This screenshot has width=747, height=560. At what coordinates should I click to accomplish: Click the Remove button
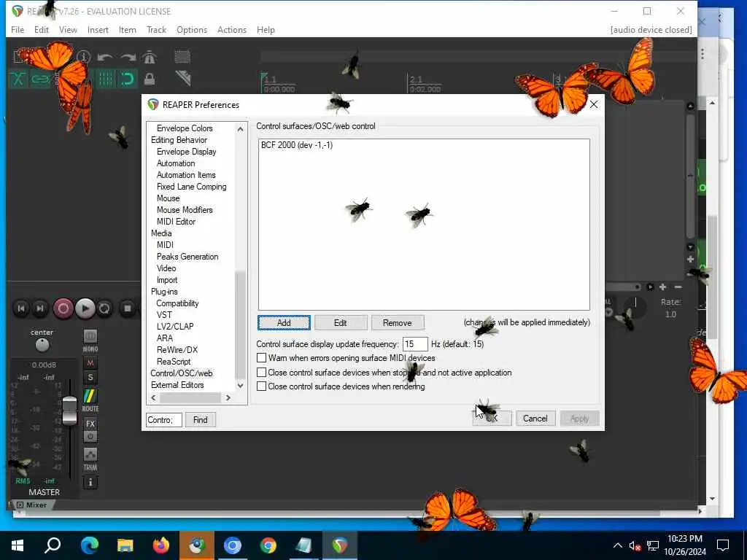(x=398, y=323)
